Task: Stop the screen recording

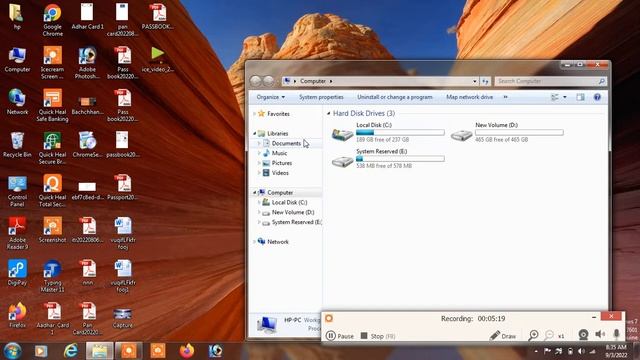Action: (378, 336)
